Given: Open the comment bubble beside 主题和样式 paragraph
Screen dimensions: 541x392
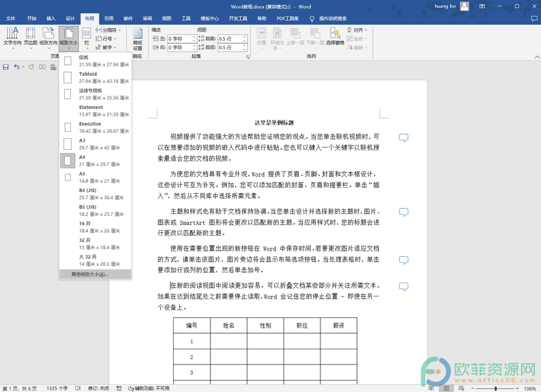Looking at the screenshot, I should pyautogui.click(x=404, y=212).
